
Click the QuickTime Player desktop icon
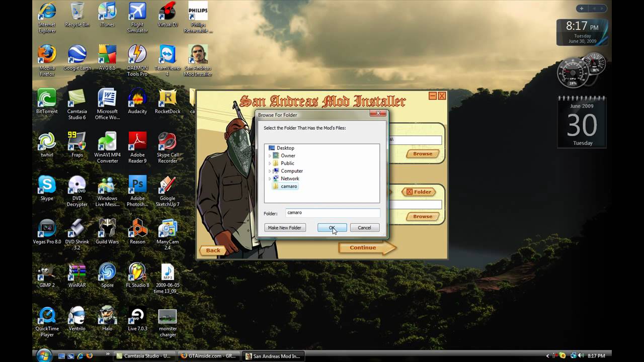47,322
